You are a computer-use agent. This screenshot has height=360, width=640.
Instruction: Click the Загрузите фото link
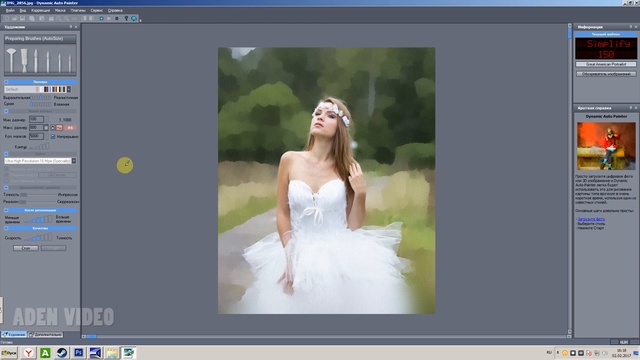591,219
